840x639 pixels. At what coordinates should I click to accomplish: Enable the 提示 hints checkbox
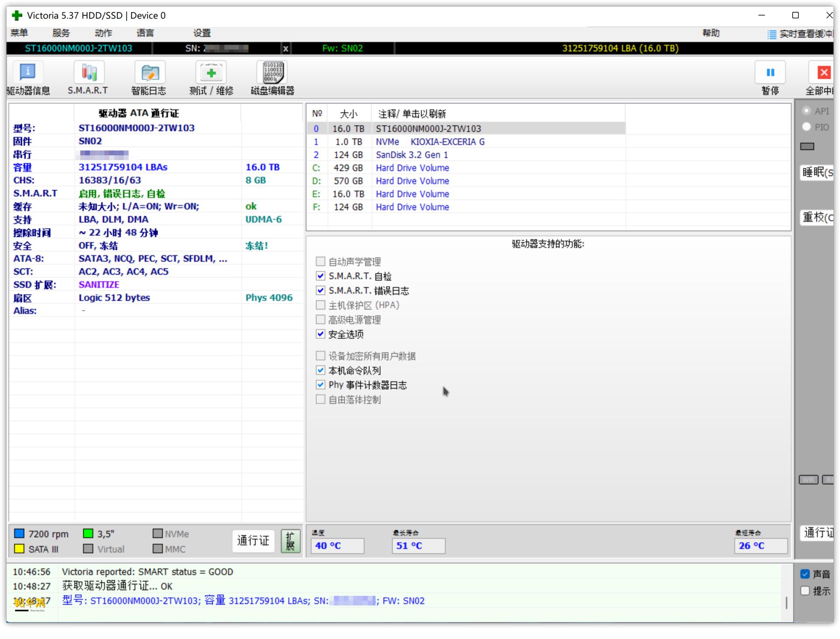[805, 591]
